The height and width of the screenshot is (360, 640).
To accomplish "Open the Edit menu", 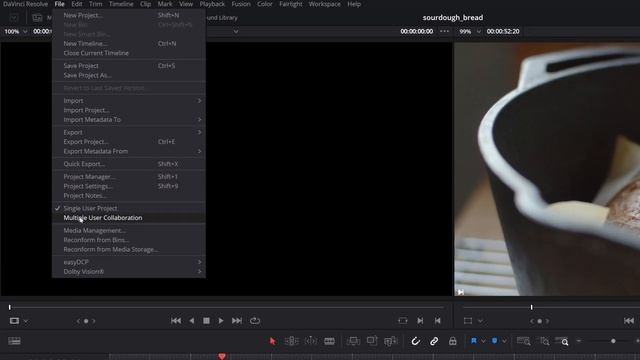I will pos(77,4).
